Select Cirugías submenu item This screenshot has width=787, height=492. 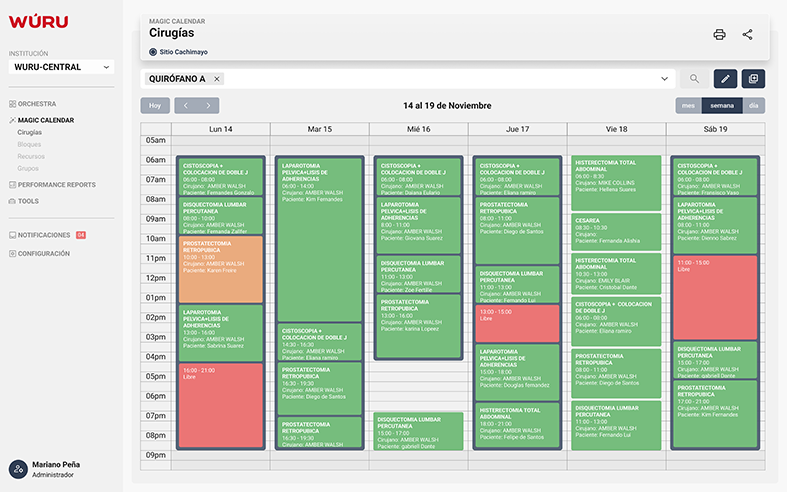(30, 132)
